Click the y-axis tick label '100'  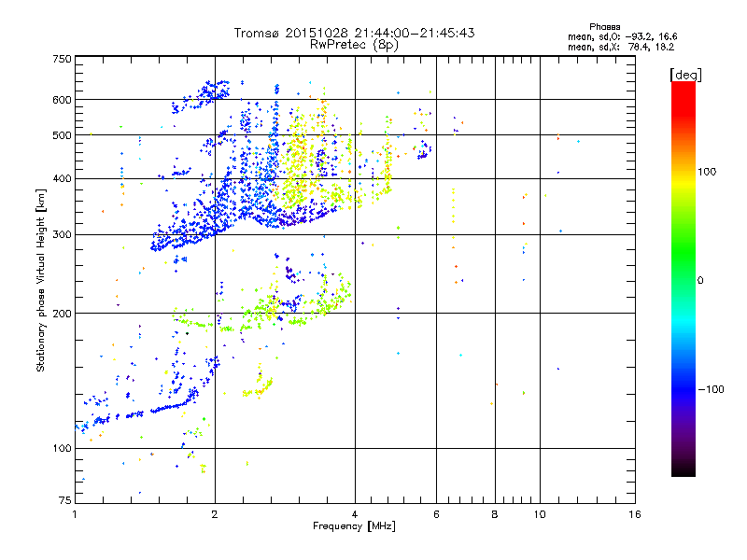coord(62,448)
